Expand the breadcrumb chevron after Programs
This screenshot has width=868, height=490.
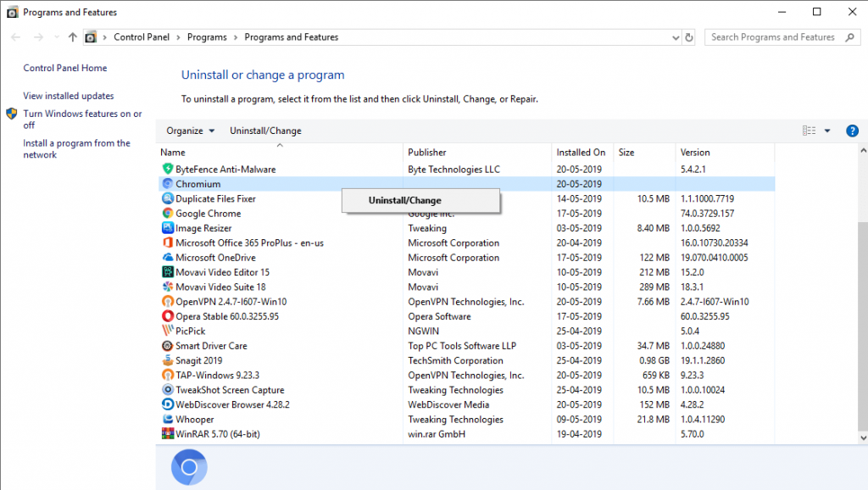(236, 37)
